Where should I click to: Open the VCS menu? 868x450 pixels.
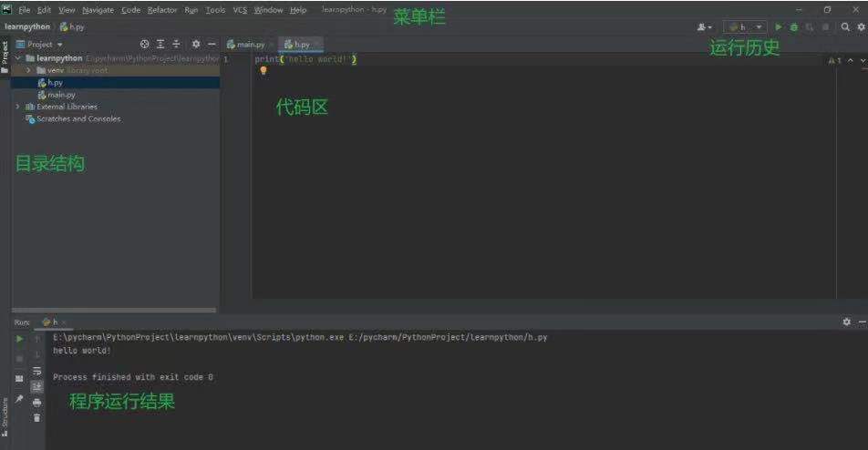point(240,10)
